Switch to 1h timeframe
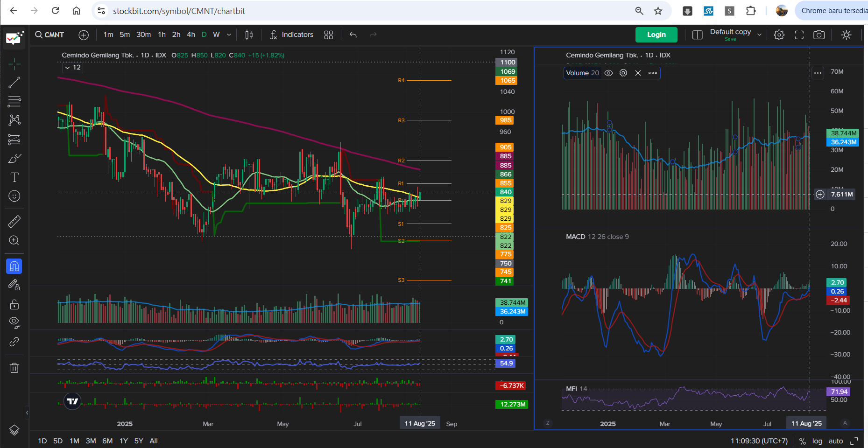This screenshot has height=448, width=868. 162,35
